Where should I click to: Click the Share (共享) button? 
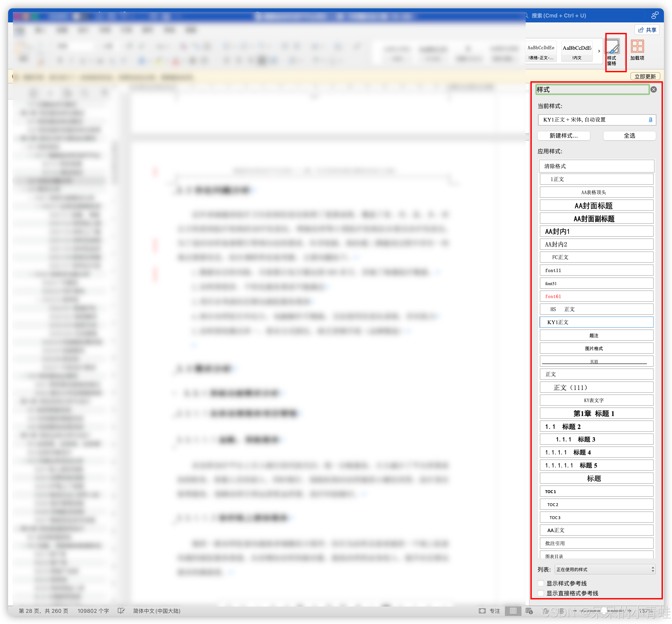click(647, 30)
